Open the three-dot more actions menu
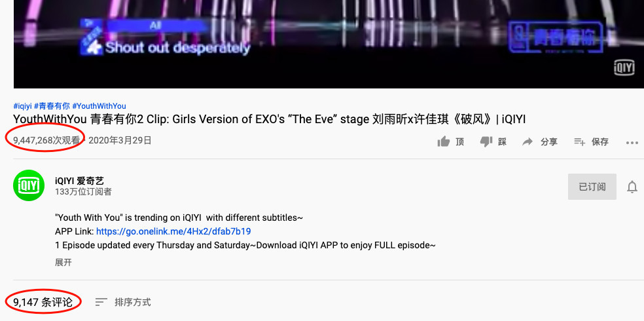 632,143
